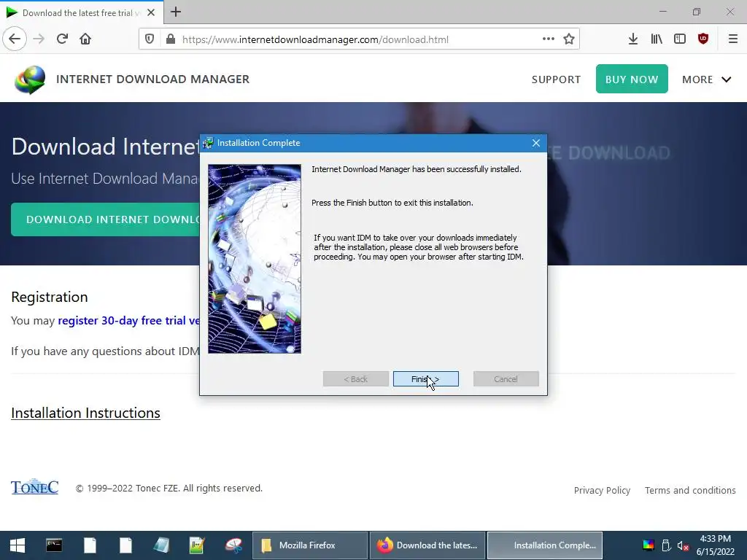Switch to Mozilla Firefox folder taskbar item
The width and height of the screenshot is (747, 560).
tap(309, 545)
